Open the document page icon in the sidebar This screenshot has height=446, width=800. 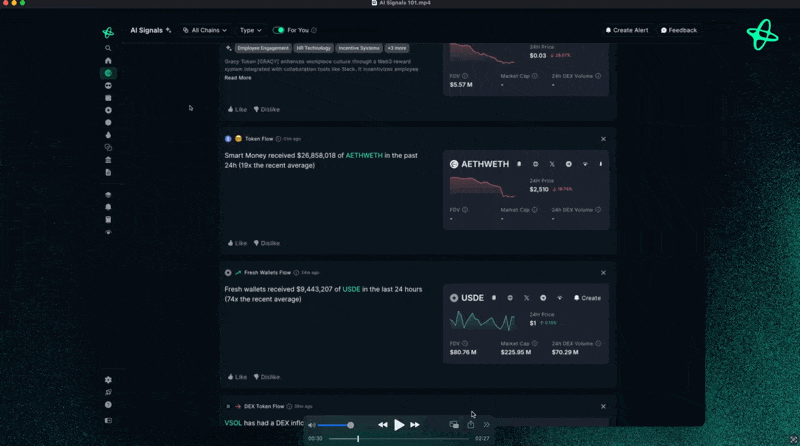click(x=108, y=172)
